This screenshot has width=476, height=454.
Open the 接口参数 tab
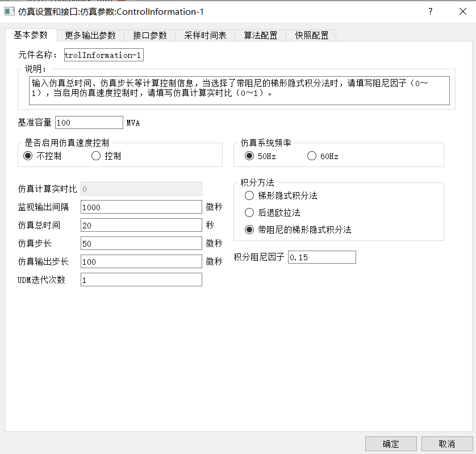[x=150, y=35]
